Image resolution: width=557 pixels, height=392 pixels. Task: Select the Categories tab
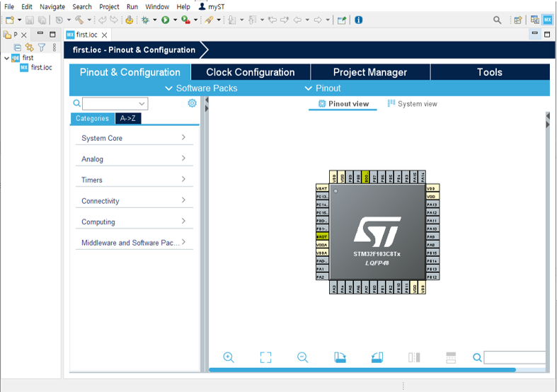[92, 118]
